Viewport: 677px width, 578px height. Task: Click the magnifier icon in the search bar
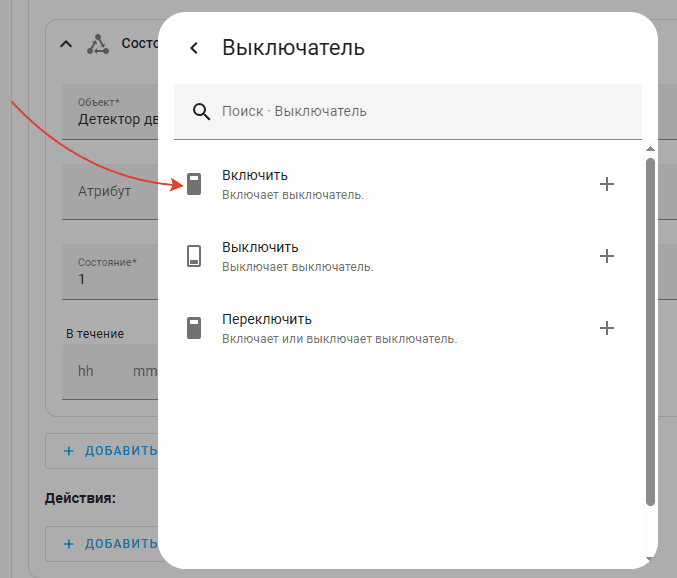coord(201,111)
